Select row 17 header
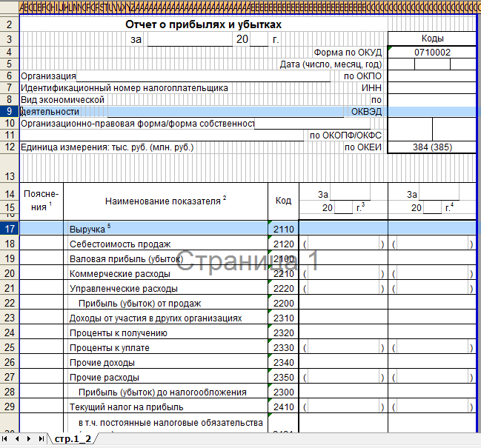Image resolution: width=481 pixels, height=448 pixels. [9, 228]
